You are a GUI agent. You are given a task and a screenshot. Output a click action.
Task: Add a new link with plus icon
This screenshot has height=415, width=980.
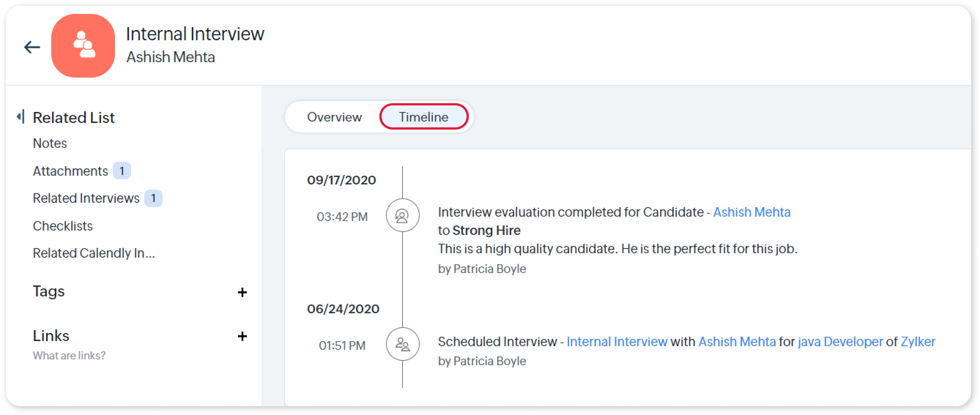242,336
